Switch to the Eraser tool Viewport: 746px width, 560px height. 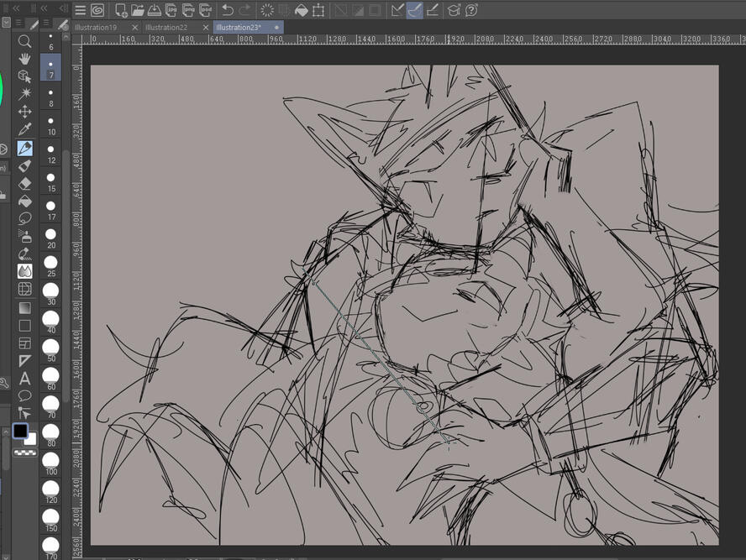tap(25, 183)
